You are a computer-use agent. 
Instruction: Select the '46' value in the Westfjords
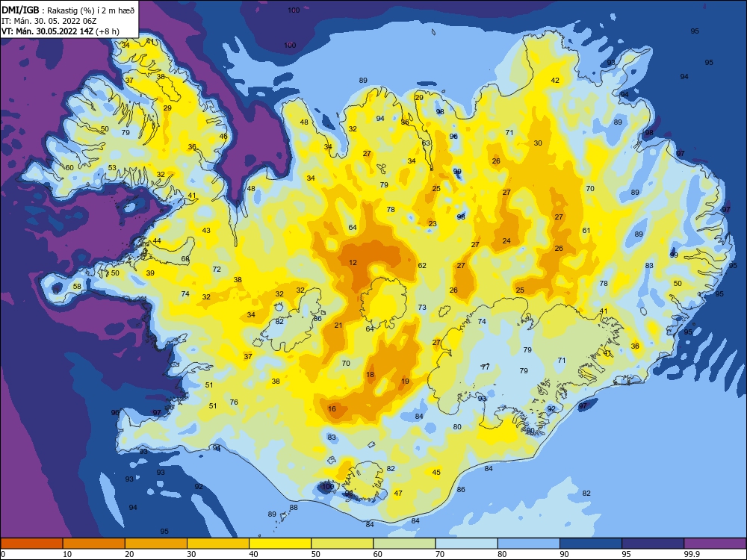pos(223,136)
